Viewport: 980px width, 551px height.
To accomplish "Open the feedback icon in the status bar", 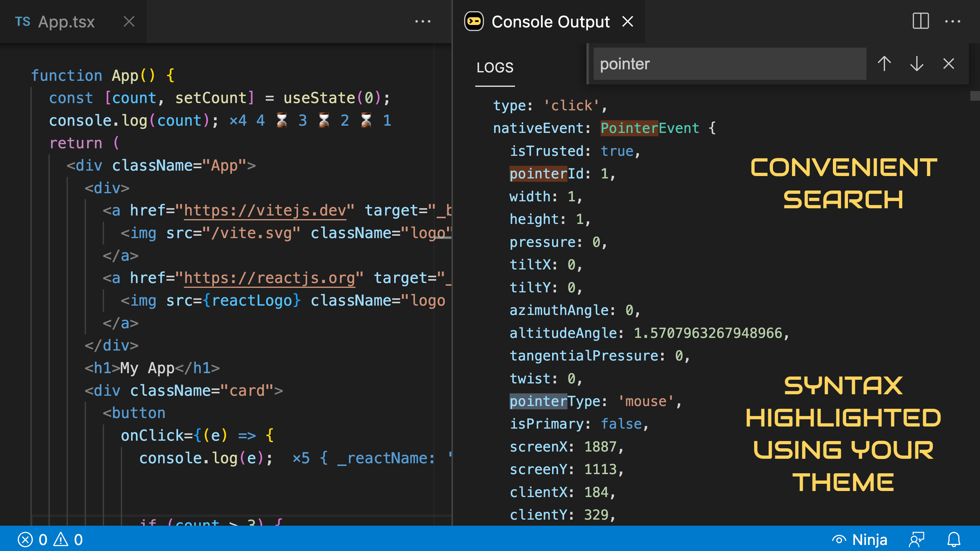I will point(916,539).
